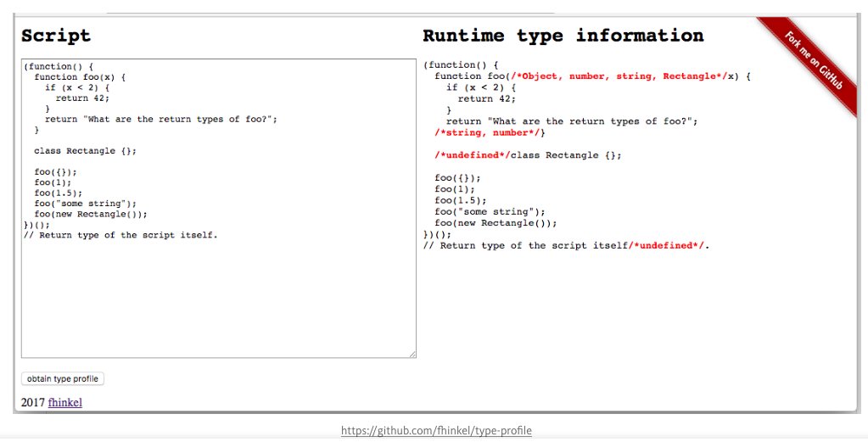The image size is (868, 442).
Task: Click 'foo(new Rectangle());' in Script editor
Action: 91,214
